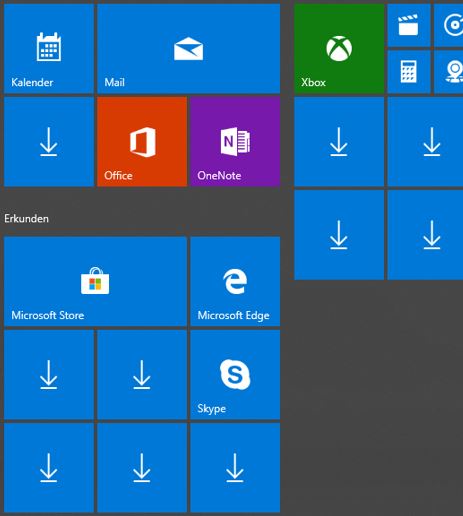The image size is (463, 516).
Task: Click the download tile directly below Xbox
Action: point(339,142)
